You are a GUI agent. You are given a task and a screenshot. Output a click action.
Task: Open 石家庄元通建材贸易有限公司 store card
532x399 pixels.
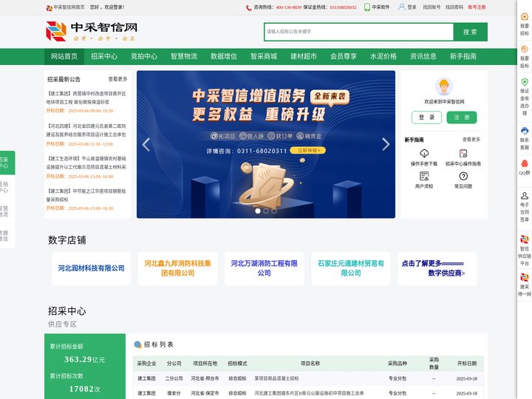coord(351,268)
